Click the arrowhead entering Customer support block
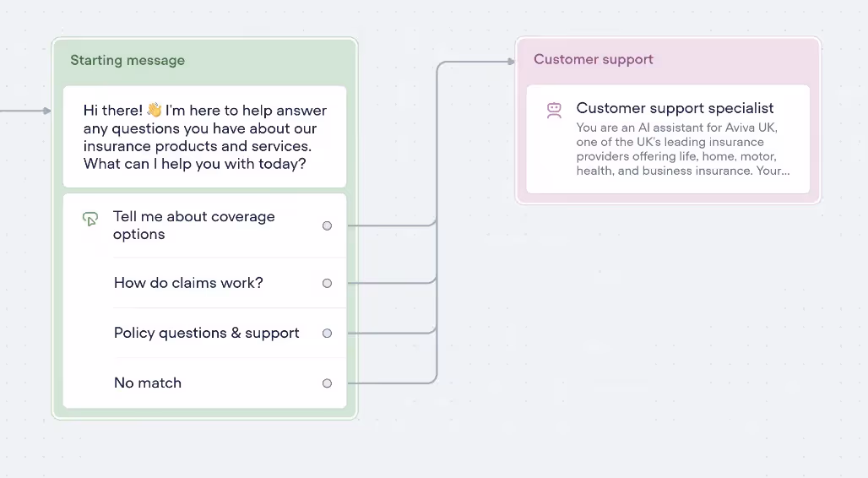The height and width of the screenshot is (478, 868). click(x=512, y=62)
